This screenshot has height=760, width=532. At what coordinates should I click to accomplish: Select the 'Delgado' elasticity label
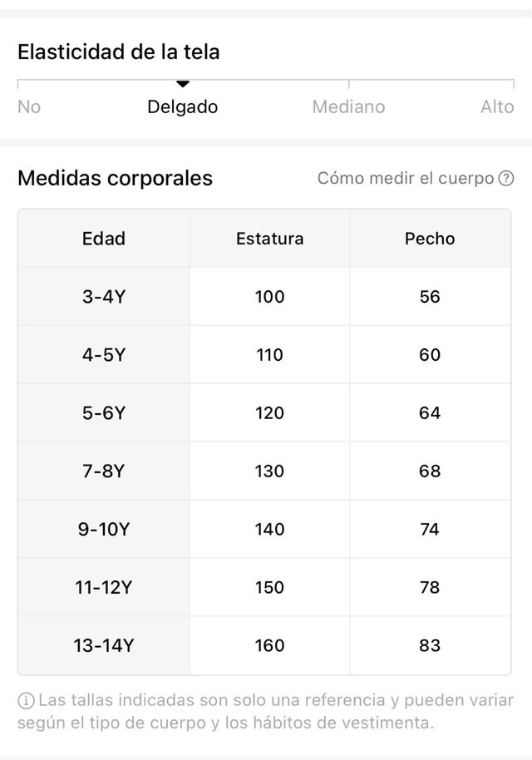(x=183, y=107)
